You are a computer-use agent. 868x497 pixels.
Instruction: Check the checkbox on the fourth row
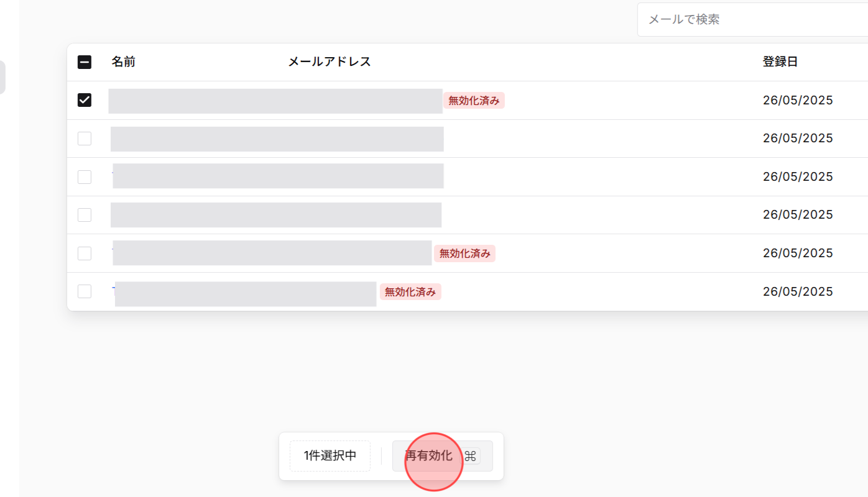pos(84,214)
